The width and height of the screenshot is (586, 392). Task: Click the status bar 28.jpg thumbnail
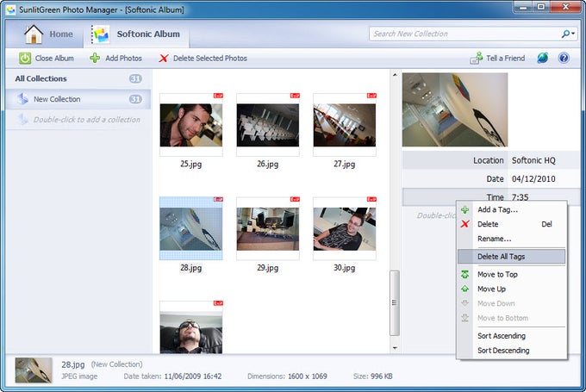click(34, 370)
